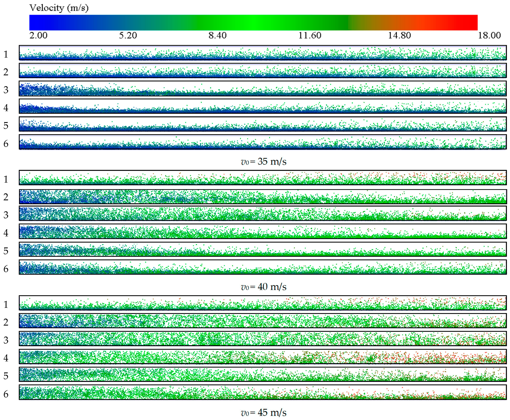Select particle strip 5 in 40 m/s group

(263, 250)
